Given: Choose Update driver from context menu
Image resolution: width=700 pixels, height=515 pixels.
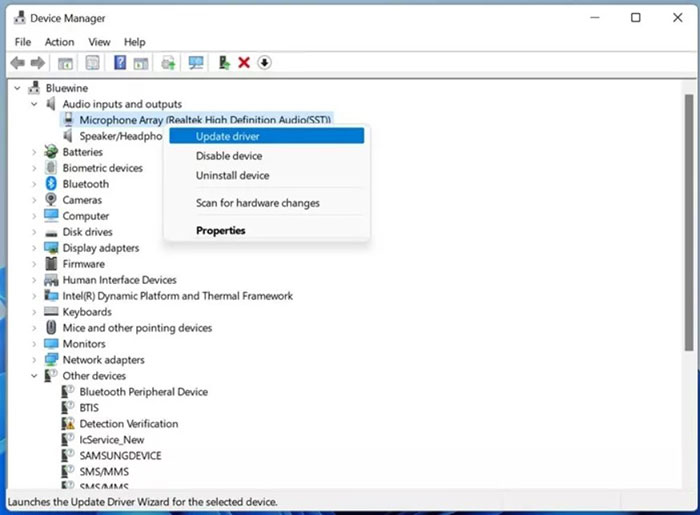Looking at the screenshot, I should click(x=229, y=136).
